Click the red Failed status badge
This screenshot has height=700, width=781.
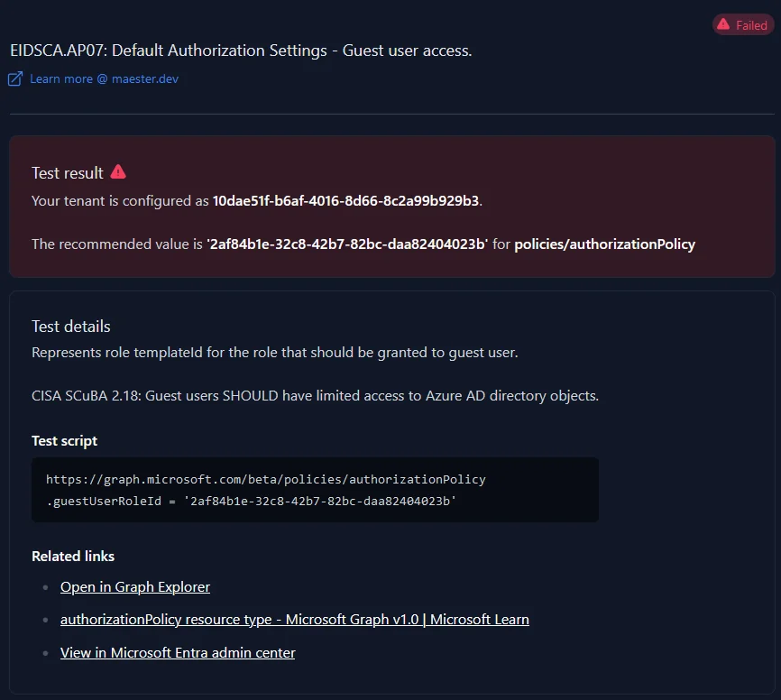[742, 24]
